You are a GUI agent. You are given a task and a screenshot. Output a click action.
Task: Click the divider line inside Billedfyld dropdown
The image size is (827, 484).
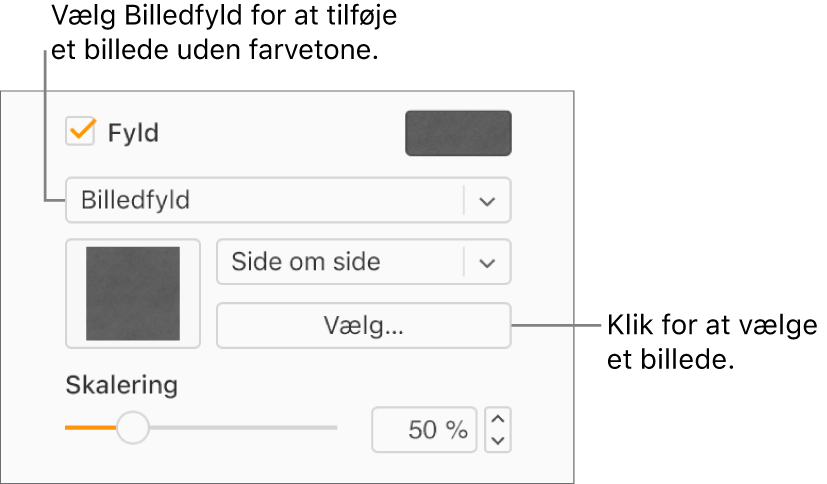[464, 200]
